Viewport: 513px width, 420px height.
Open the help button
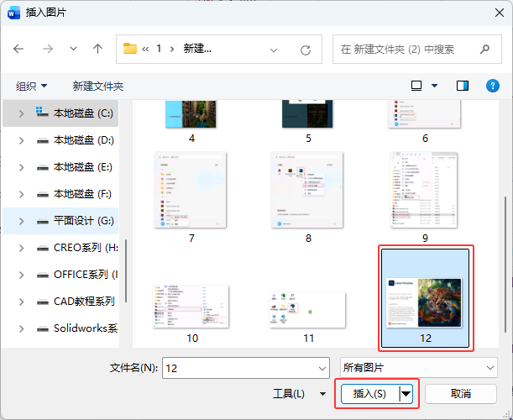[492, 86]
